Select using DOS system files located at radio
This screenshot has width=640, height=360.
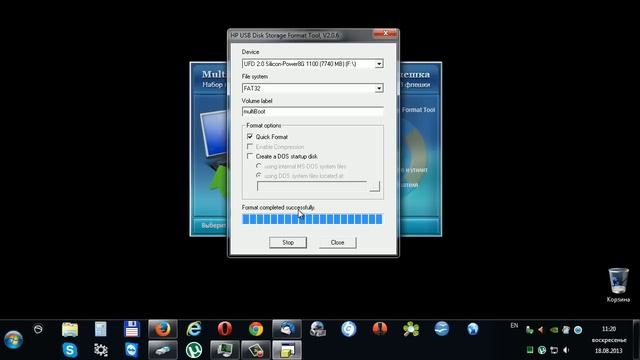[259, 176]
